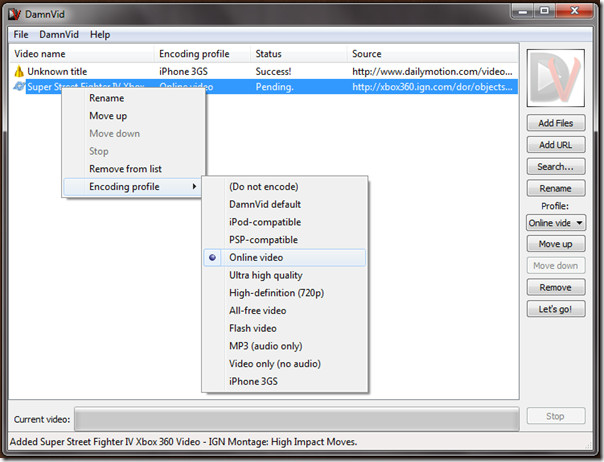
Task: Choose Flash video profile
Action: pos(284,328)
